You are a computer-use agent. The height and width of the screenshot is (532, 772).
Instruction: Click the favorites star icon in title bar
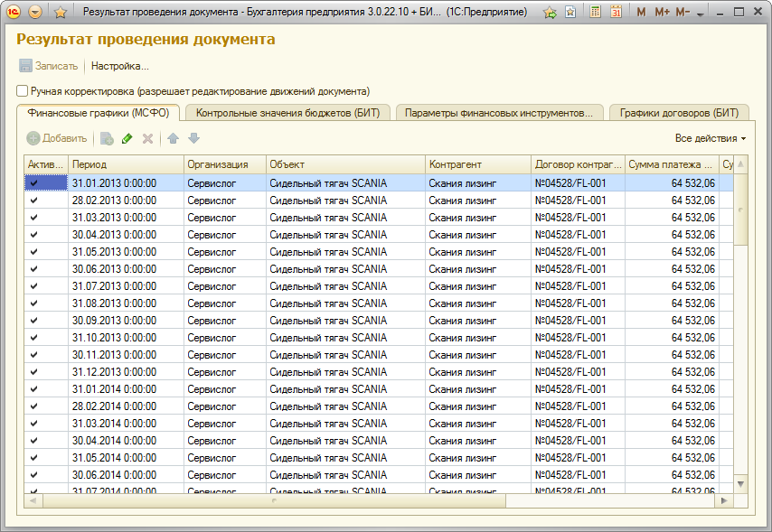pos(61,13)
